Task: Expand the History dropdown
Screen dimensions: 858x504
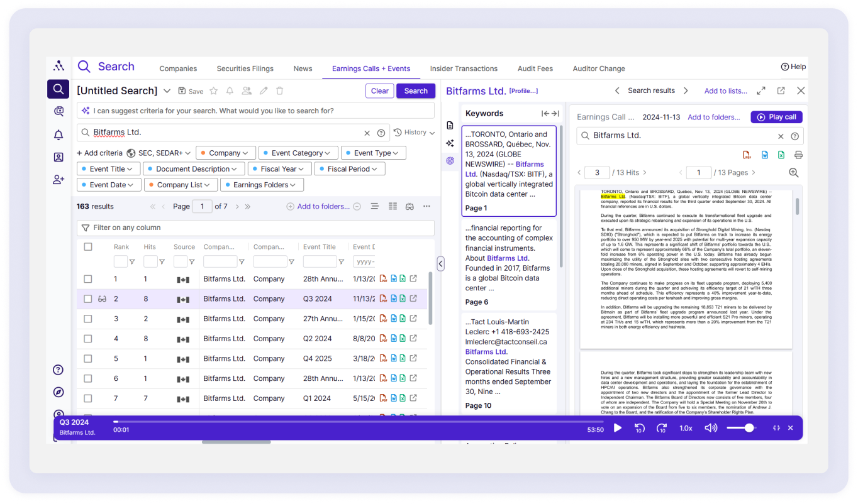Action: pyautogui.click(x=415, y=133)
